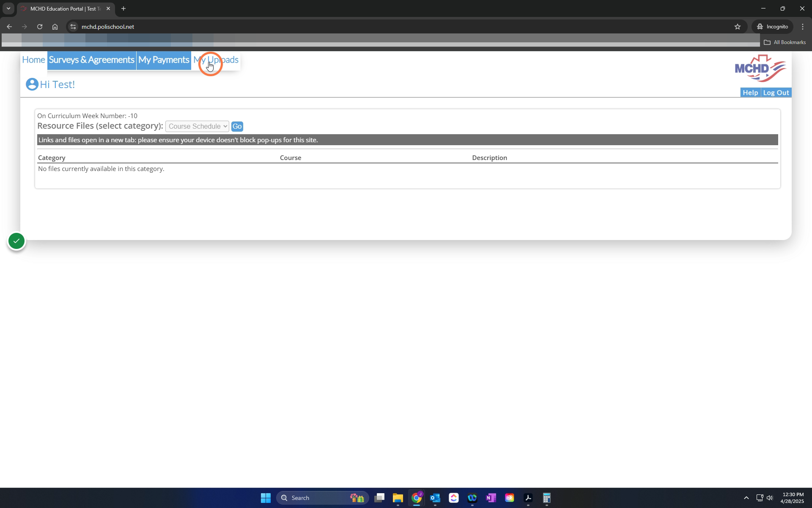Open a new browser tab
This screenshot has height=508, width=812.
pyautogui.click(x=123, y=8)
